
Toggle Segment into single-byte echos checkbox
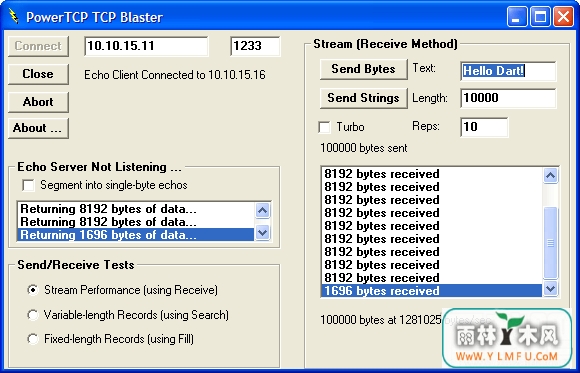tap(28, 185)
